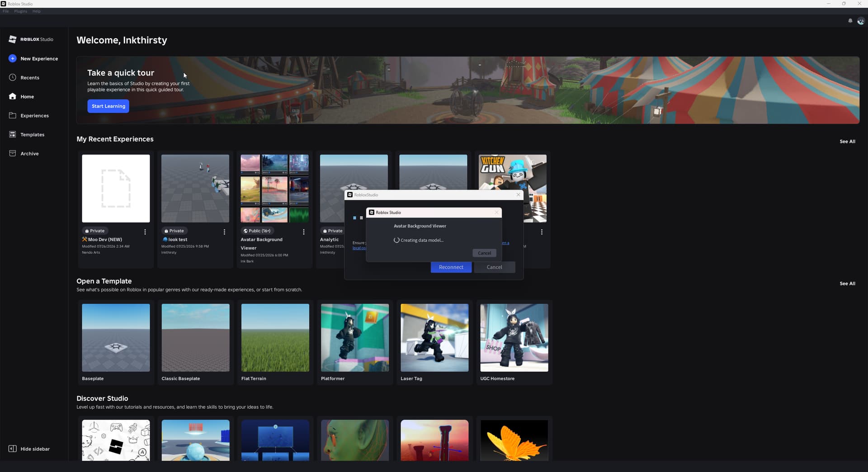Open options menu for look test
The height and width of the screenshot is (472, 868).
coord(224,232)
